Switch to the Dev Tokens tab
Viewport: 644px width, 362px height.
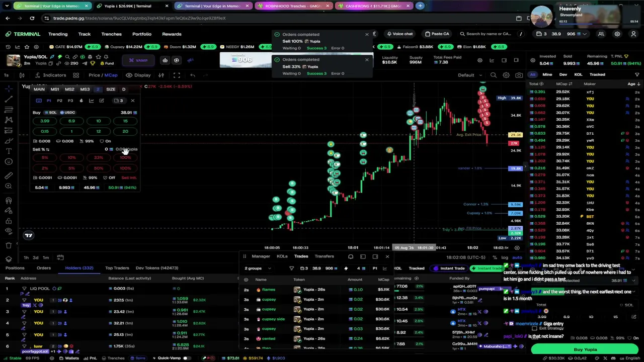point(157,268)
